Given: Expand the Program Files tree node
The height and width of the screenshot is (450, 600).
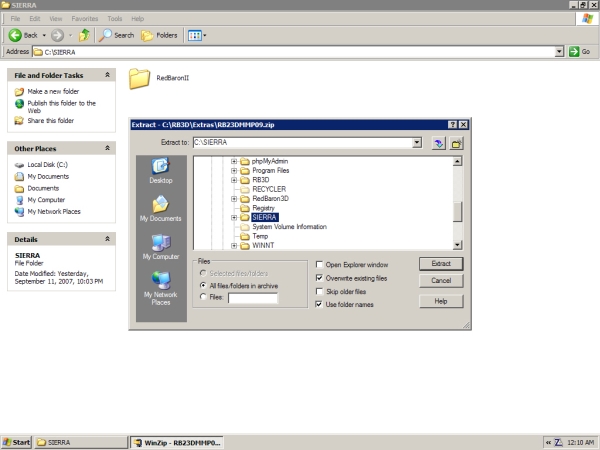Looking at the screenshot, I should [234, 170].
